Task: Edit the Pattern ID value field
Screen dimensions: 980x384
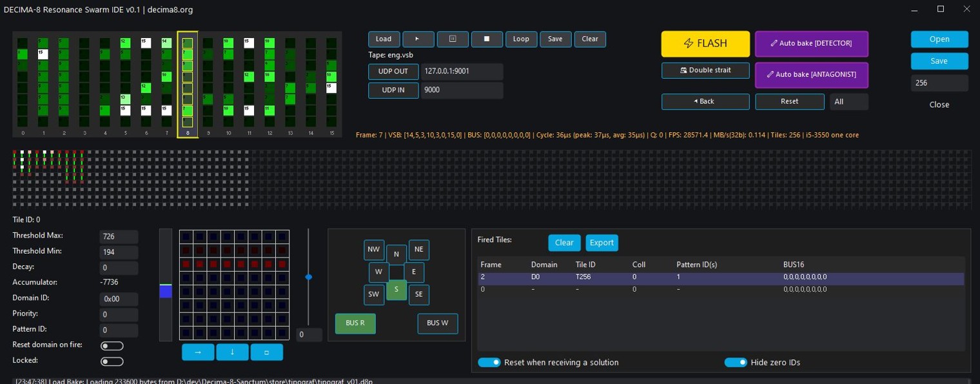Action: pyautogui.click(x=119, y=330)
